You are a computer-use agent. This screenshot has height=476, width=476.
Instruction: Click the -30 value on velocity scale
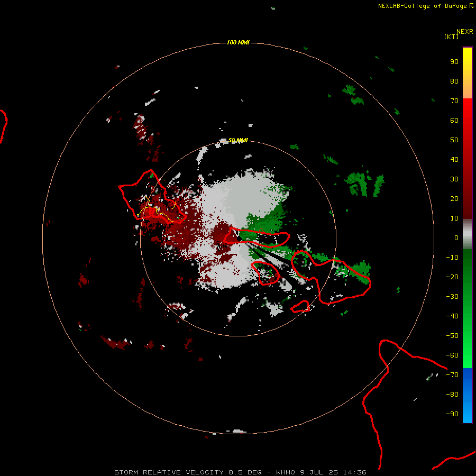click(452, 297)
